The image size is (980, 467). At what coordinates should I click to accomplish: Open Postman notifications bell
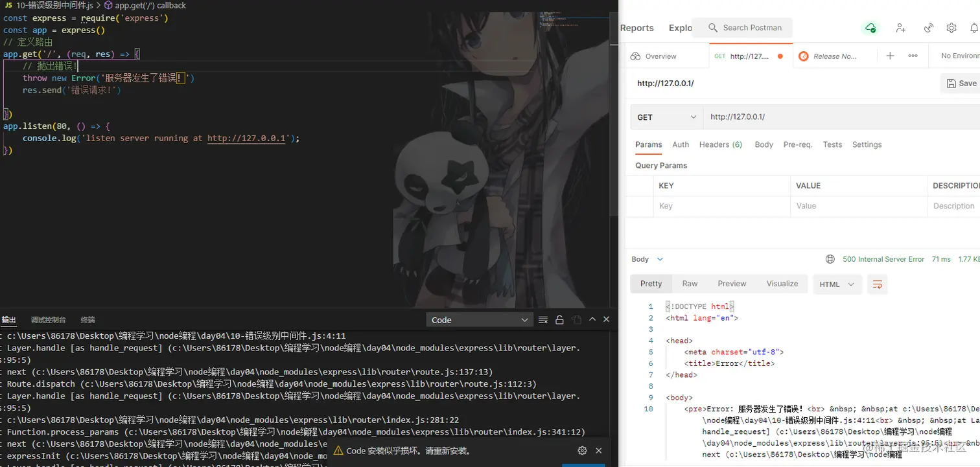pyautogui.click(x=974, y=28)
